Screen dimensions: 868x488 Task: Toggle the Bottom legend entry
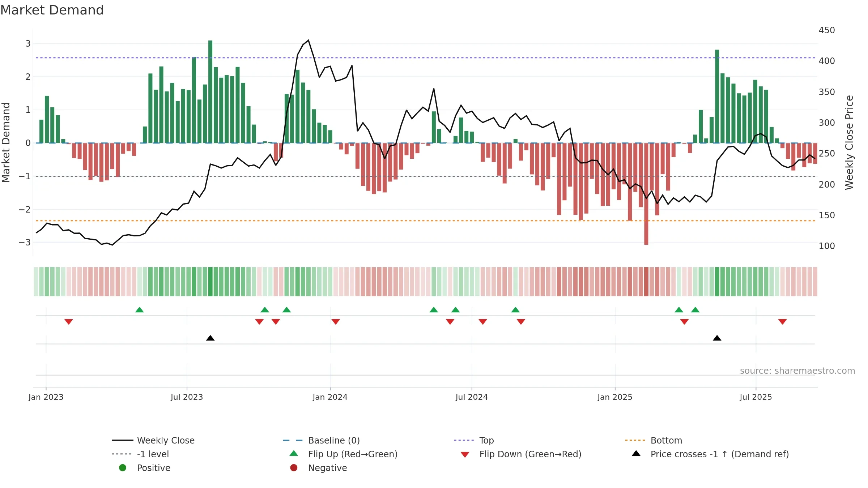coord(654,440)
